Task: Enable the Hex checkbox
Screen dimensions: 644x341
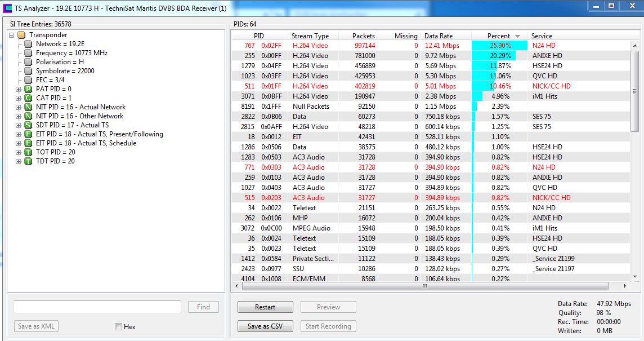Action: click(118, 326)
